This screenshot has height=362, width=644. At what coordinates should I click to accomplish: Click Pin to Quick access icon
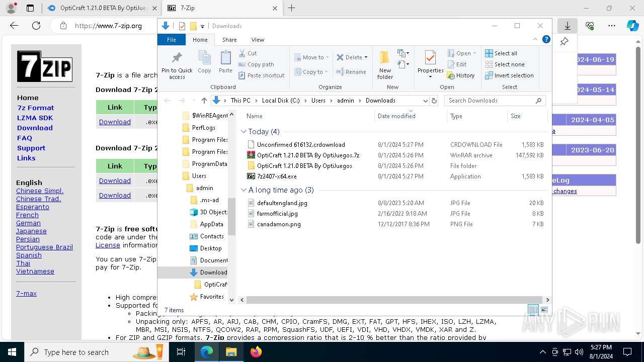pyautogui.click(x=177, y=58)
